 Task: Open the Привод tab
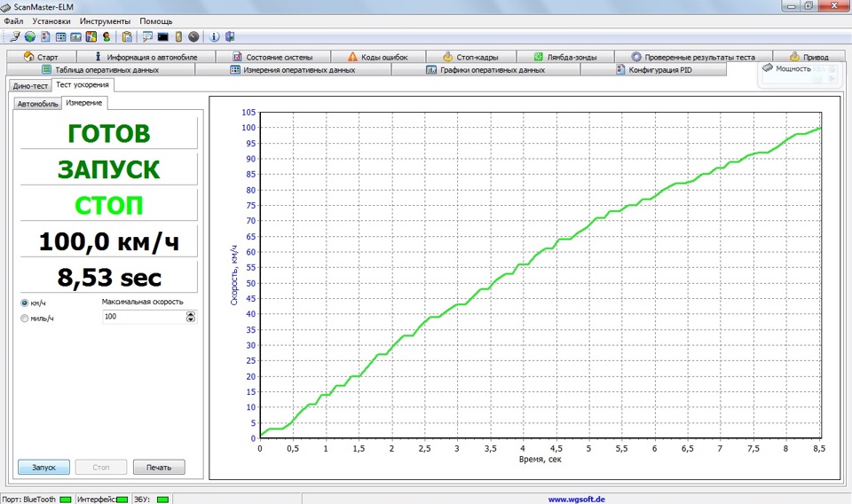point(809,57)
